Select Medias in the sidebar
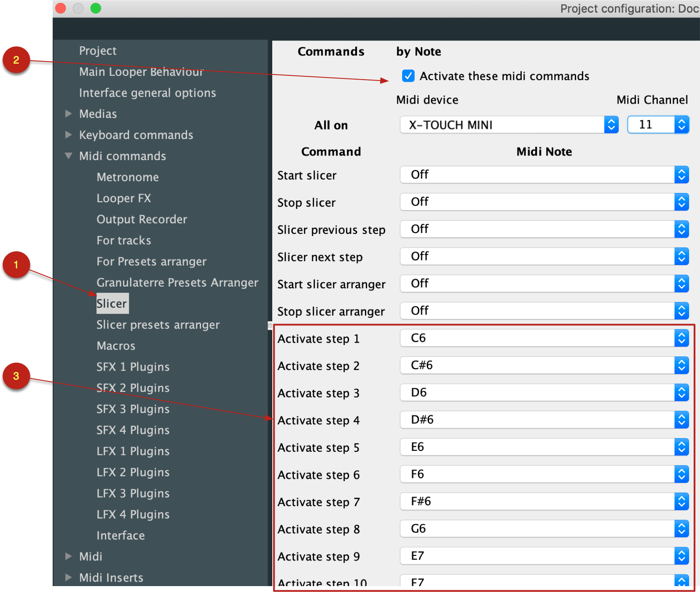The width and height of the screenshot is (700, 592). 98,114
